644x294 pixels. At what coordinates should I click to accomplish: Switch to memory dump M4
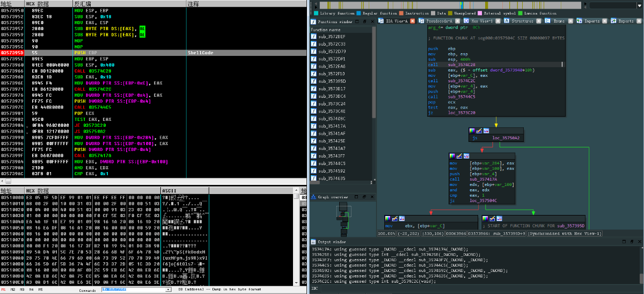coord(31,290)
